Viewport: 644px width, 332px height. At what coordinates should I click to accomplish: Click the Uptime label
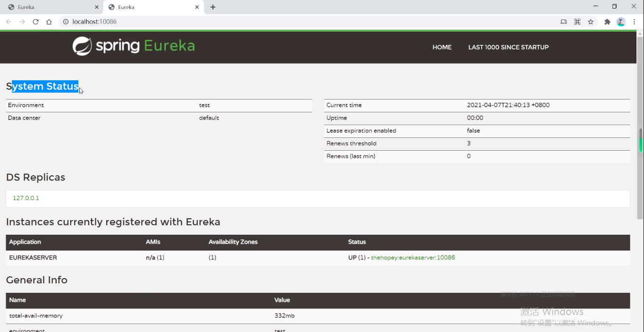tap(336, 118)
